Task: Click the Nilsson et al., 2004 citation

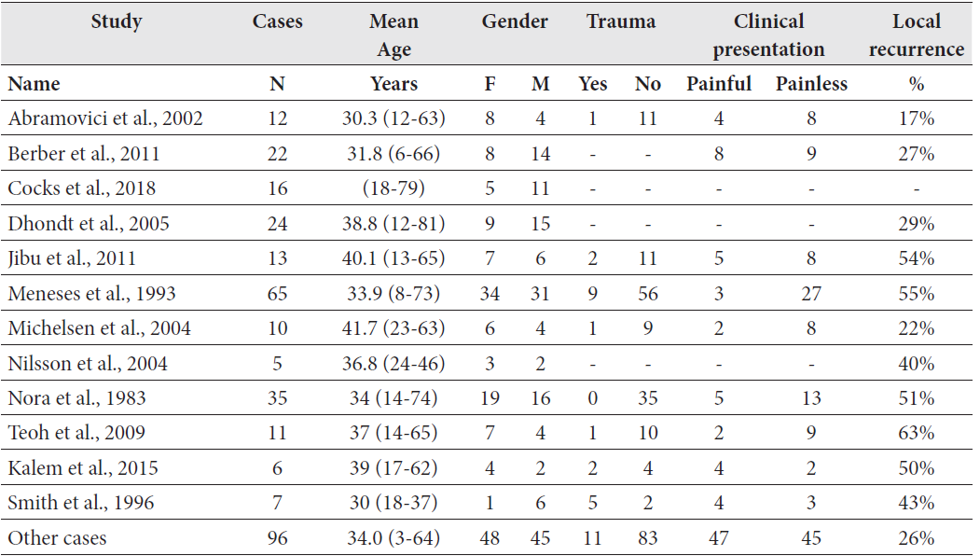Action: tap(88, 364)
